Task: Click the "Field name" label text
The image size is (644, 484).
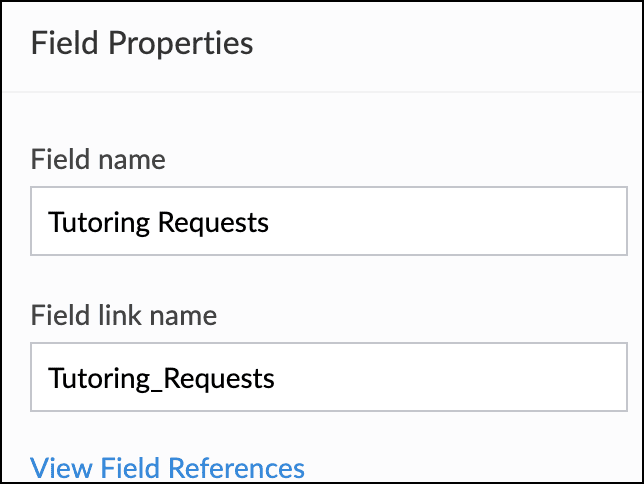Action: pyautogui.click(x=98, y=158)
